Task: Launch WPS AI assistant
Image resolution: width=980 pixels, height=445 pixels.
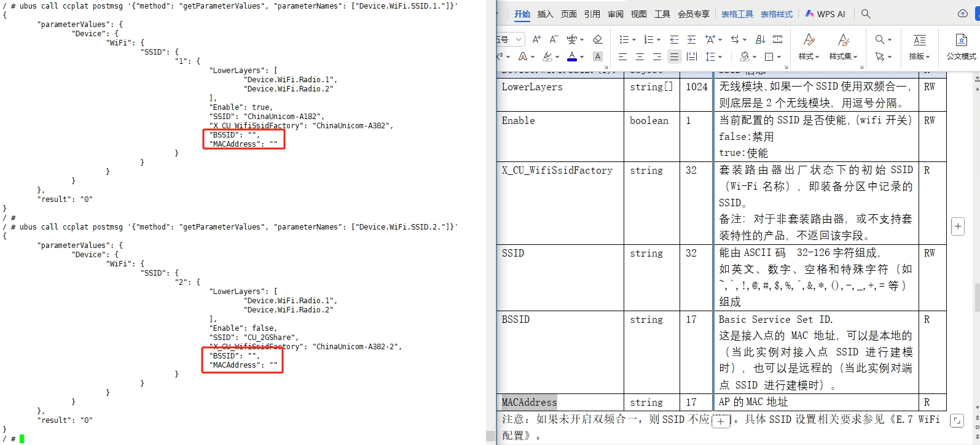Action: [825, 14]
